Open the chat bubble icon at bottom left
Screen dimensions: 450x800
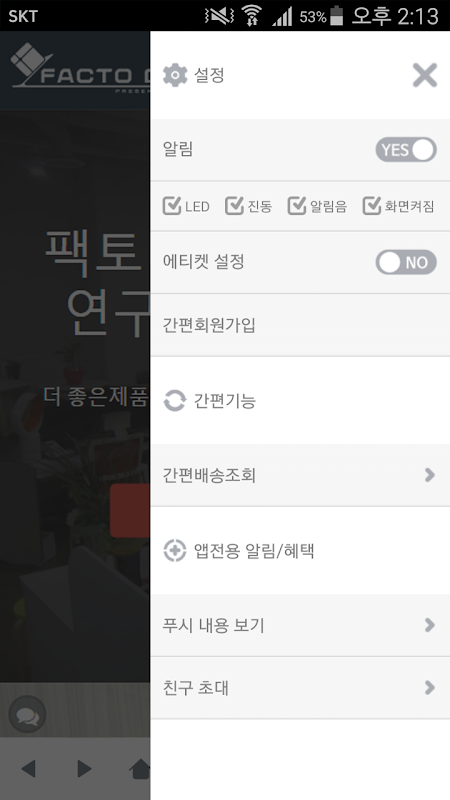click(x=28, y=714)
